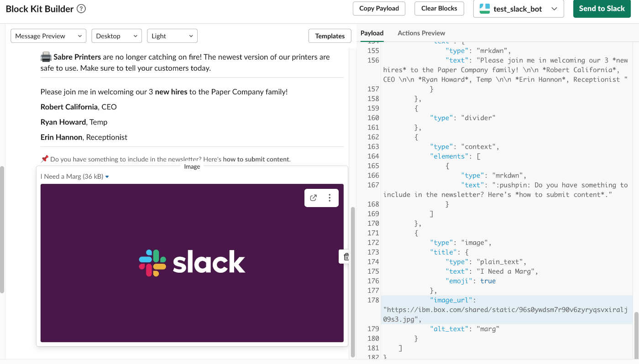Click the Slack logo image preview

click(x=192, y=263)
